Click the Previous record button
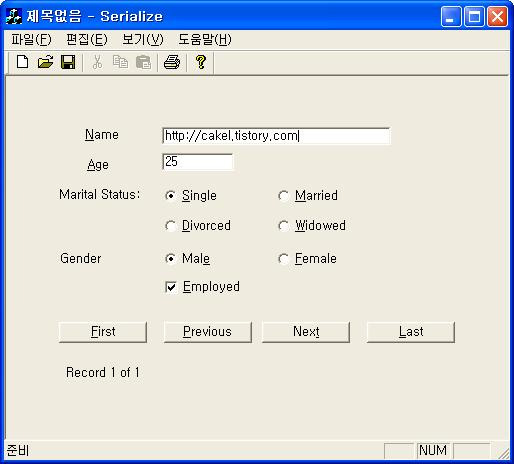Image resolution: width=514 pixels, height=464 pixels. point(208,332)
